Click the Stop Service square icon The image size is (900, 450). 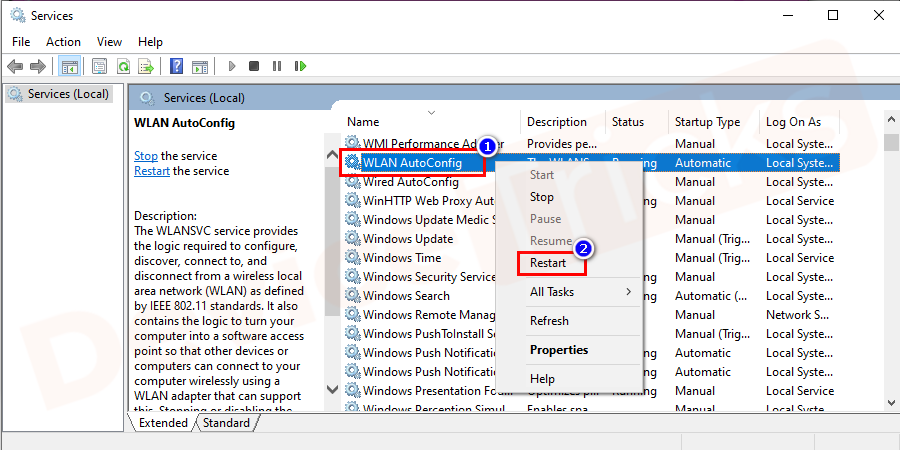point(254,67)
